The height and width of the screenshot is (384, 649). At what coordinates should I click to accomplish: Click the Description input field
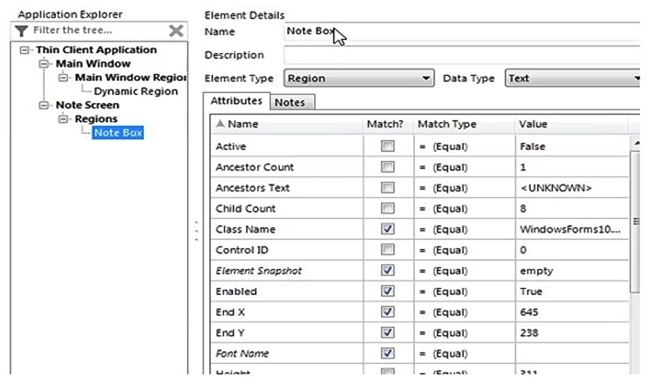point(462,55)
